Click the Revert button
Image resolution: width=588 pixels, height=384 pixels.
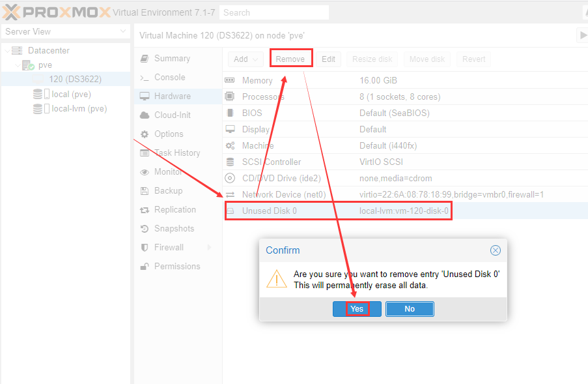tap(473, 59)
